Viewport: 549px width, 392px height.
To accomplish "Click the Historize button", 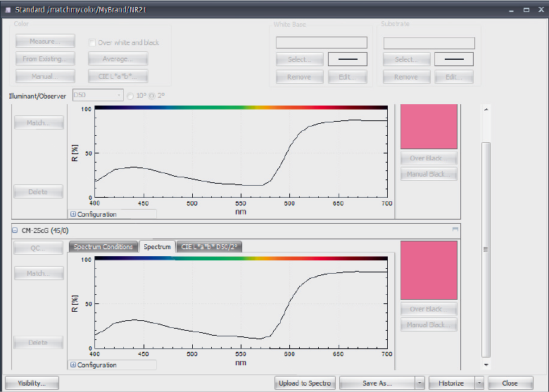I will pyautogui.click(x=451, y=383).
